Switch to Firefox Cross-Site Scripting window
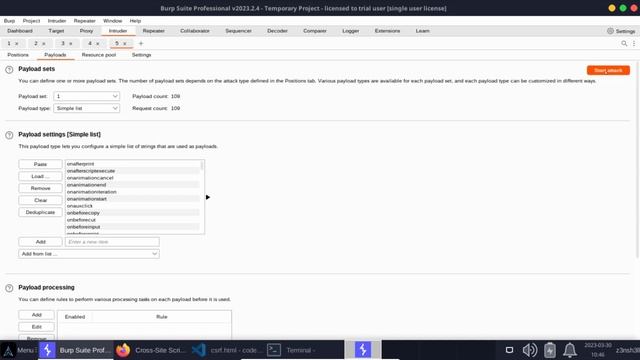 pyautogui.click(x=150, y=350)
